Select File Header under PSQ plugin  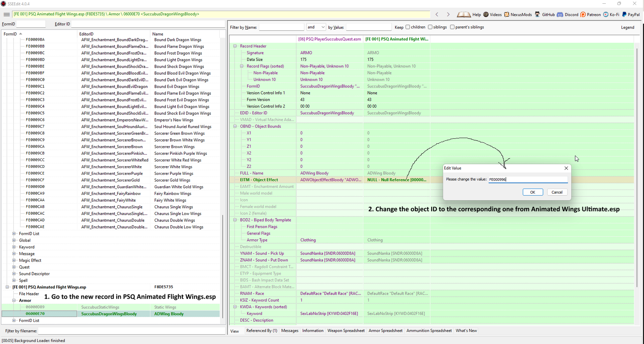[29, 294]
